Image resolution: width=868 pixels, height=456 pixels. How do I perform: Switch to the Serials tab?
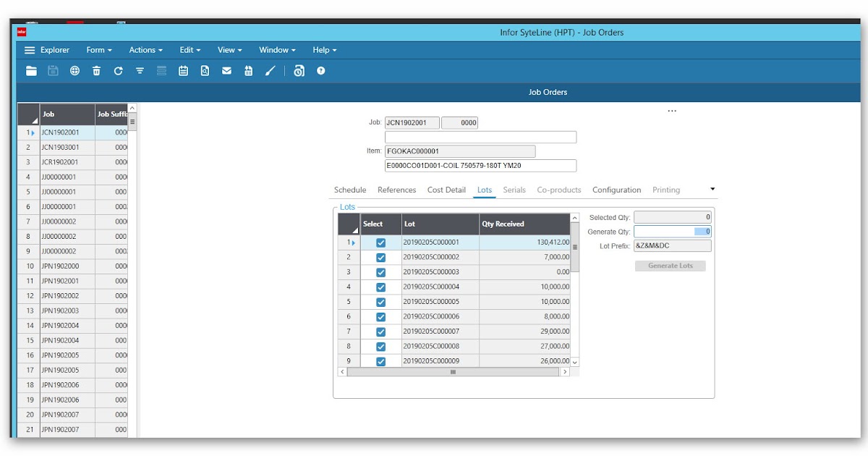point(514,189)
